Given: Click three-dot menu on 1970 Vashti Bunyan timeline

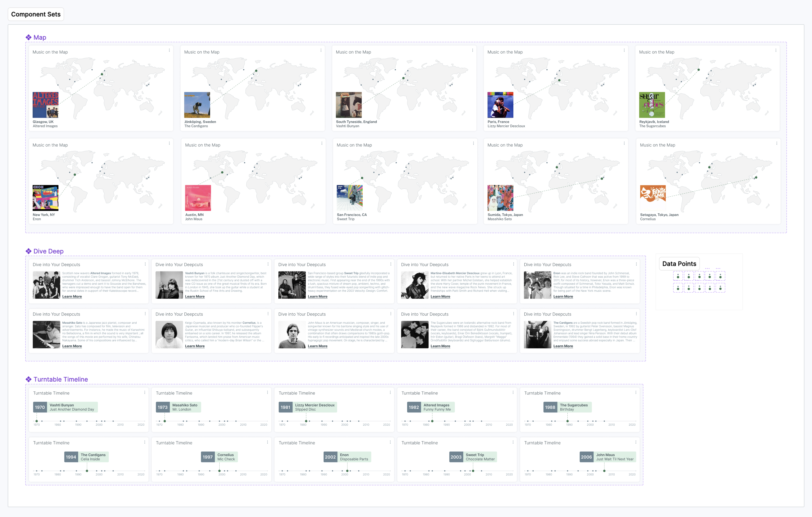Looking at the screenshot, I should pos(145,393).
